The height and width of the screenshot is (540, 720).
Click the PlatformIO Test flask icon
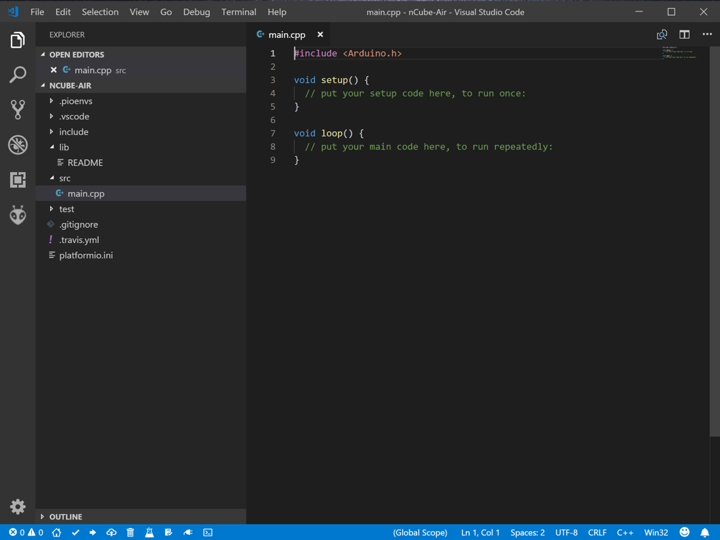point(149,533)
